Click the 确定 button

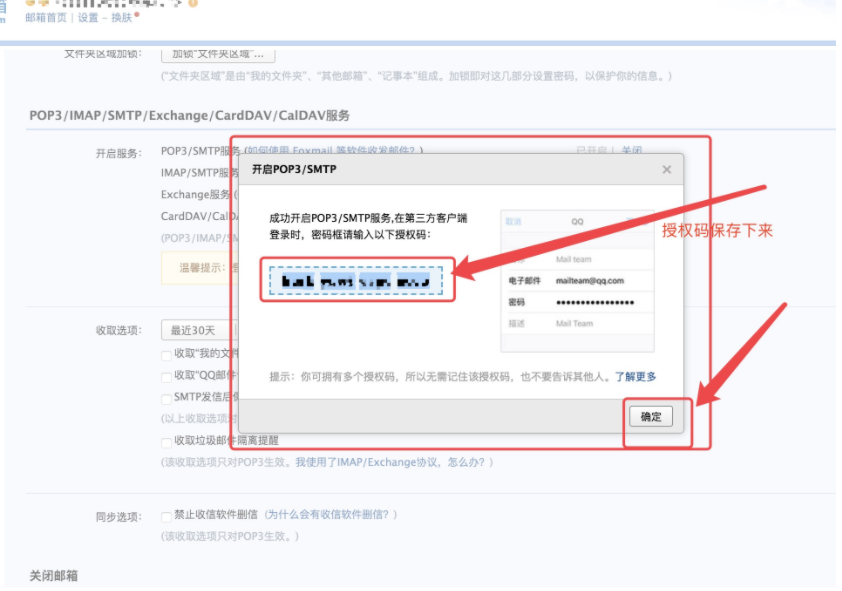point(651,417)
